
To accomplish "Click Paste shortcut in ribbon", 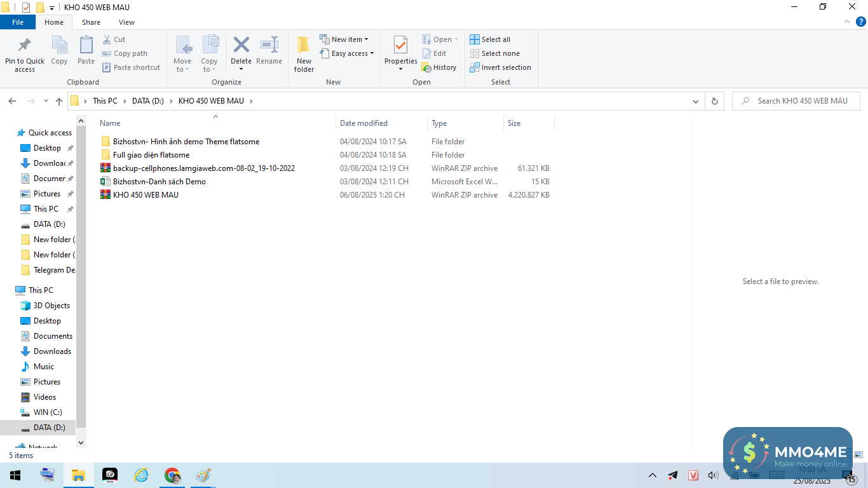I will (131, 67).
